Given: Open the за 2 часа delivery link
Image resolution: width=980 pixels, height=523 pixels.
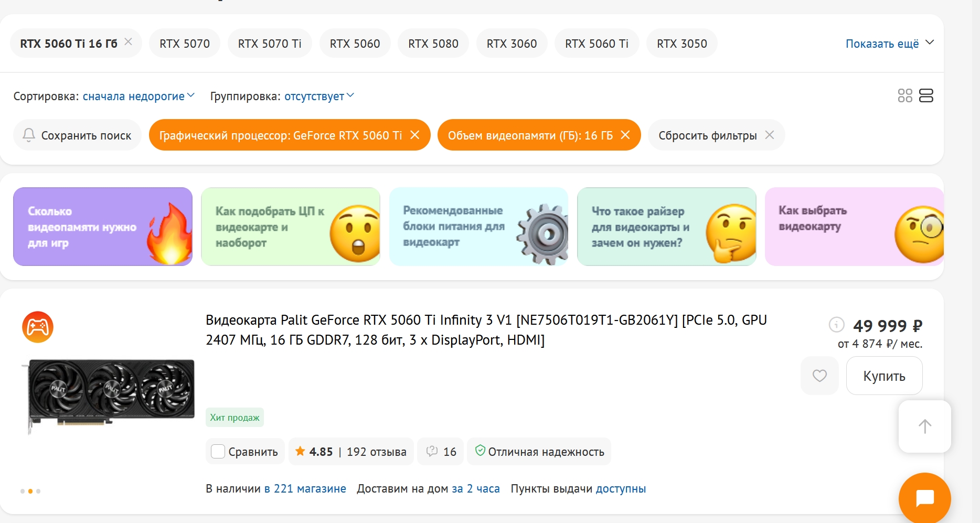Looking at the screenshot, I should coord(476,489).
